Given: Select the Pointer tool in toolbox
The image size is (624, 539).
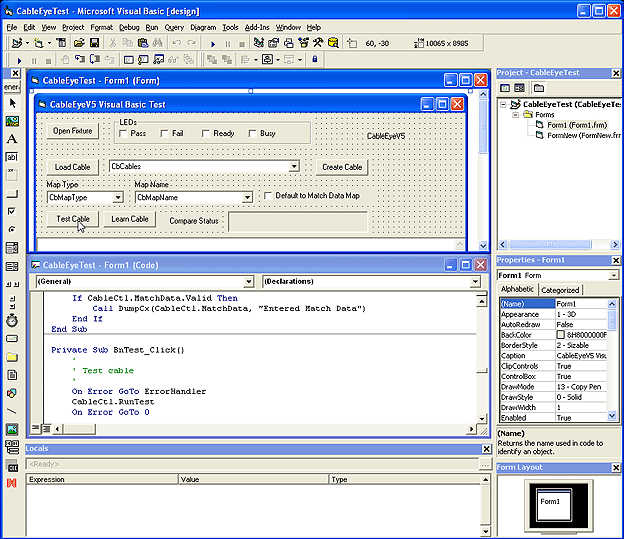Looking at the screenshot, I should (x=12, y=102).
